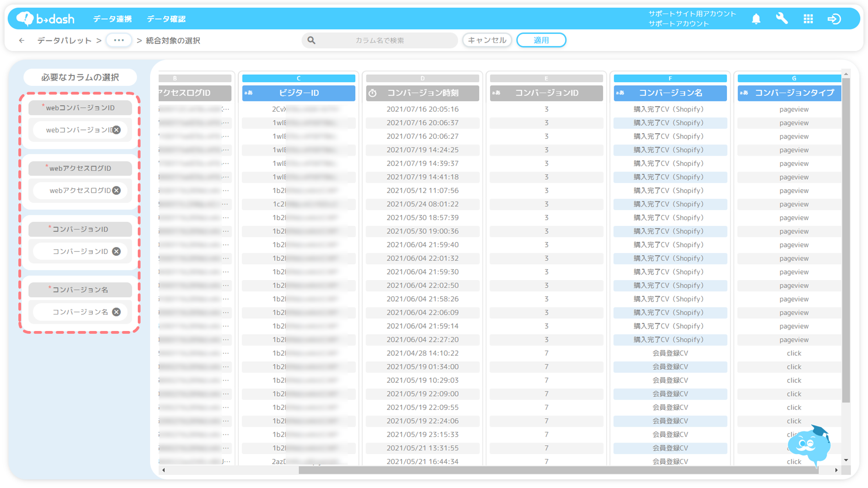Click timestamp 2021/05/12 11:07:56

[423, 191]
